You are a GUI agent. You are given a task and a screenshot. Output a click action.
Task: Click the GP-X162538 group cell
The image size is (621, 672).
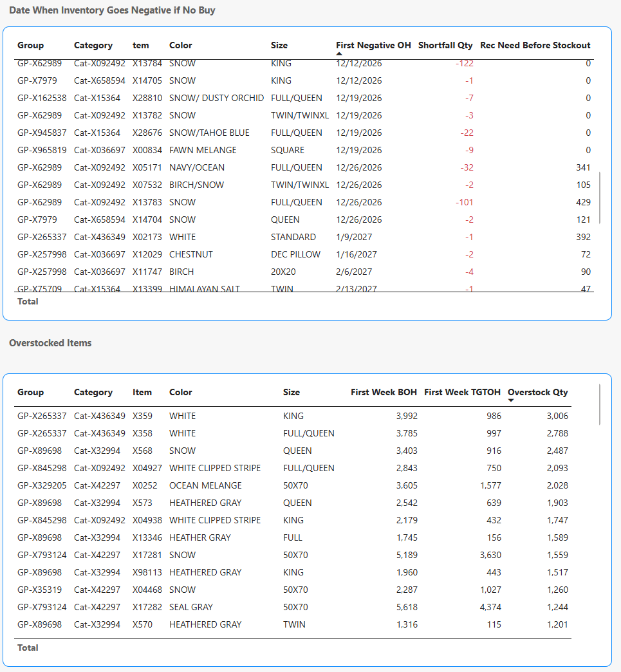point(42,98)
